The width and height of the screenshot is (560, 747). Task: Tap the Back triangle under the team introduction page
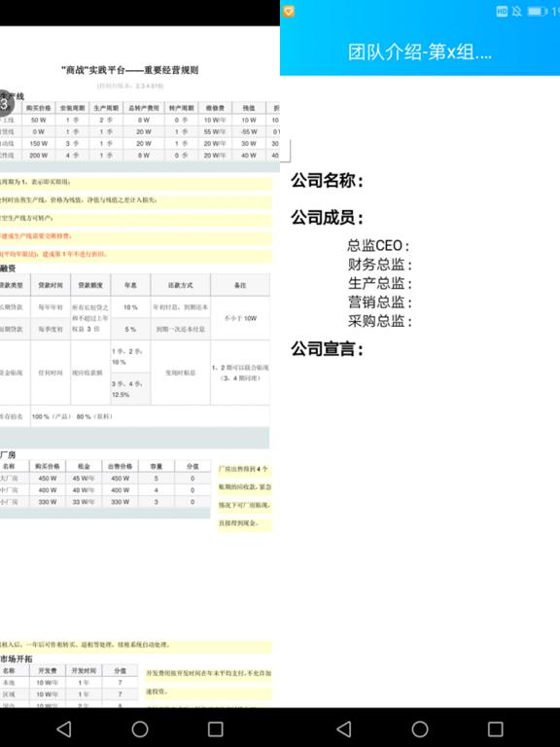[344, 729]
